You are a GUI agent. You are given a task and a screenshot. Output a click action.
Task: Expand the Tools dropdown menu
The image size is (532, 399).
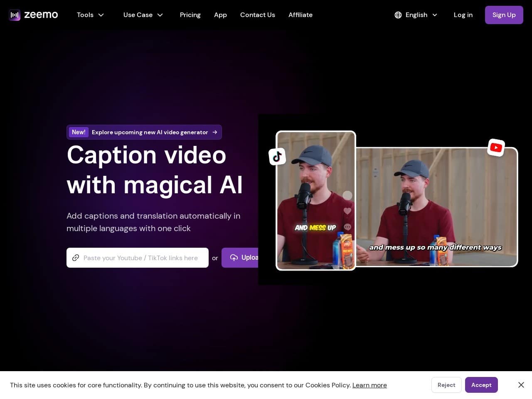(x=90, y=15)
